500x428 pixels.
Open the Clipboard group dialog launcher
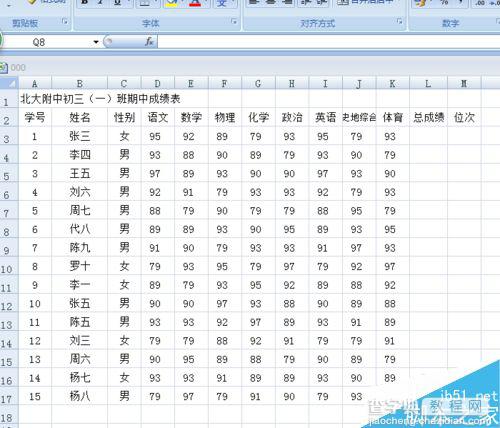(65, 22)
